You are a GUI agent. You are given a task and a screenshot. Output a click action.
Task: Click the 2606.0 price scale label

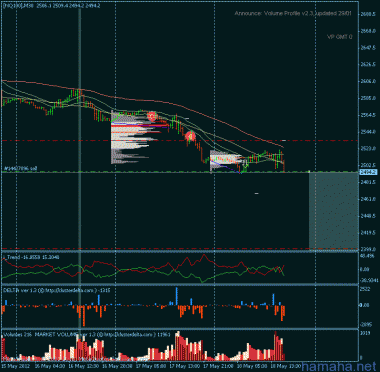point(368,81)
